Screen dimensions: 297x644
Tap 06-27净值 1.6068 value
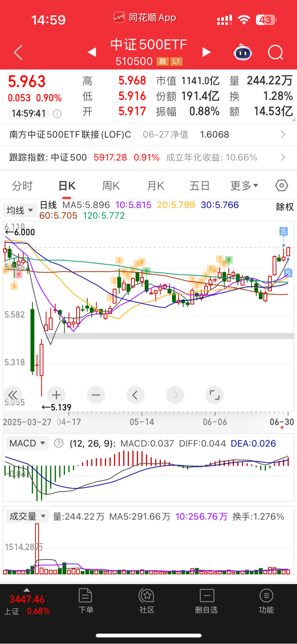(186, 134)
